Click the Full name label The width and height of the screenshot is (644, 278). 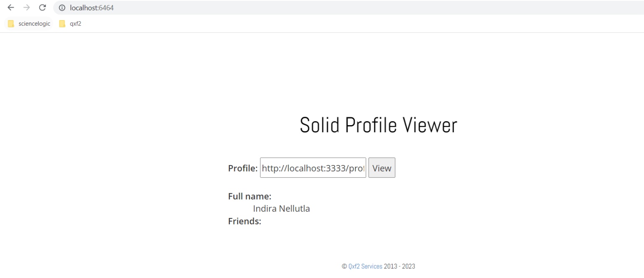249,196
